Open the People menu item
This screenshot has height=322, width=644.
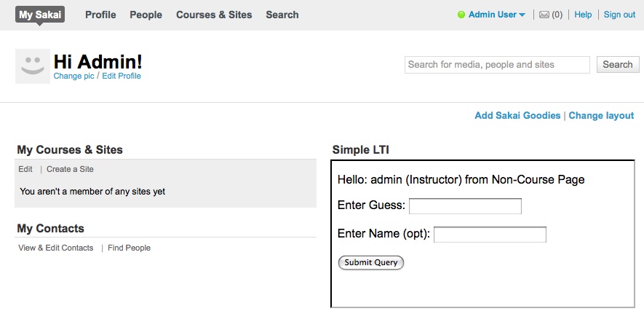(x=146, y=15)
